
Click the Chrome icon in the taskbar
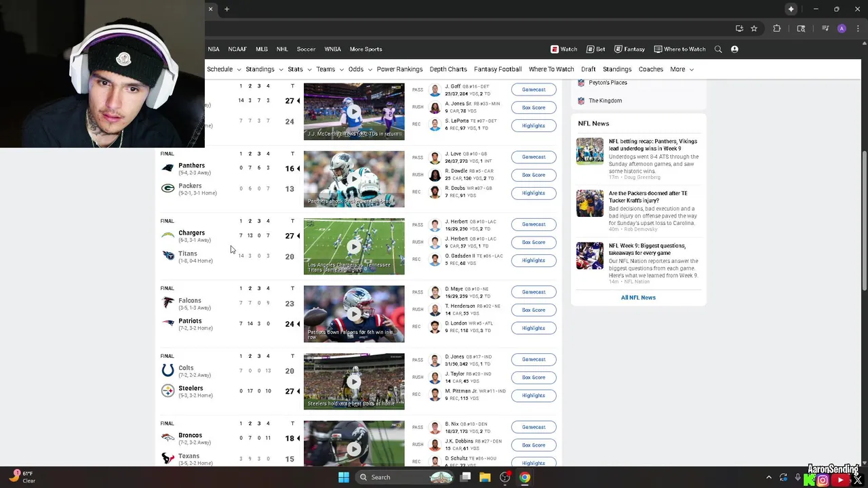click(525, 477)
